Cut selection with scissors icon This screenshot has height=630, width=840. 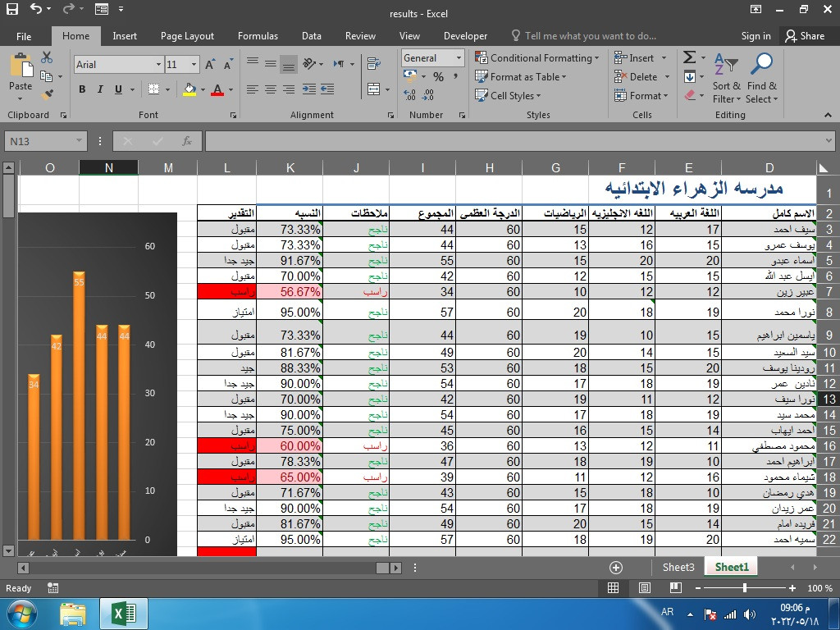(47, 57)
